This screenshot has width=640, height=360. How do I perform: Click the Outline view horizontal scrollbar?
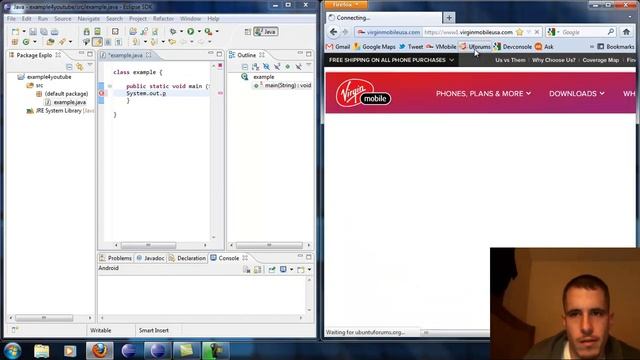pos(270,245)
